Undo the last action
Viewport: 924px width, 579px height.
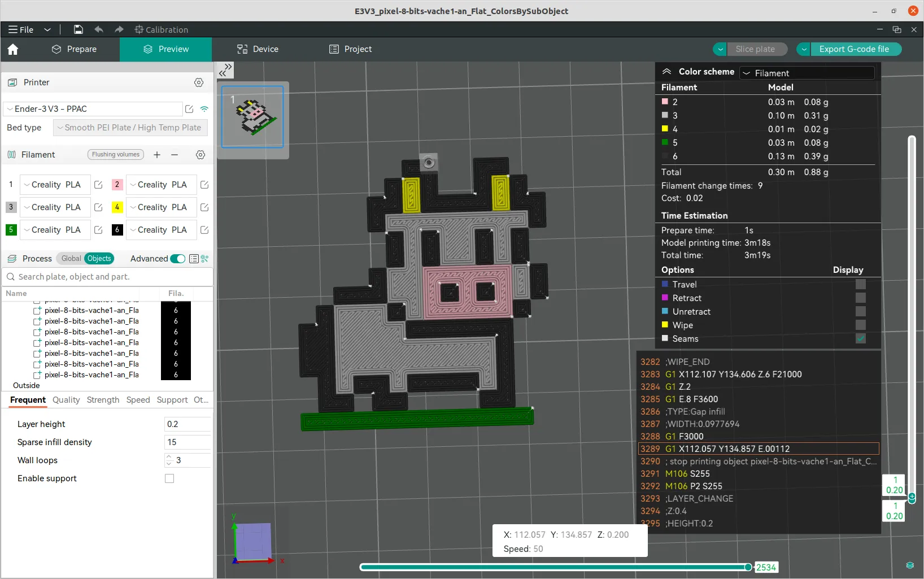[x=98, y=30]
